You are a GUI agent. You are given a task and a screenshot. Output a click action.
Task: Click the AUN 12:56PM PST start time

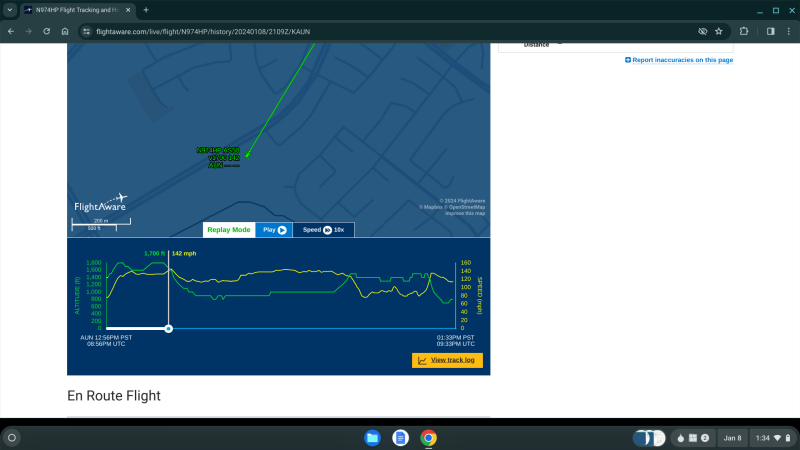[x=106, y=338]
